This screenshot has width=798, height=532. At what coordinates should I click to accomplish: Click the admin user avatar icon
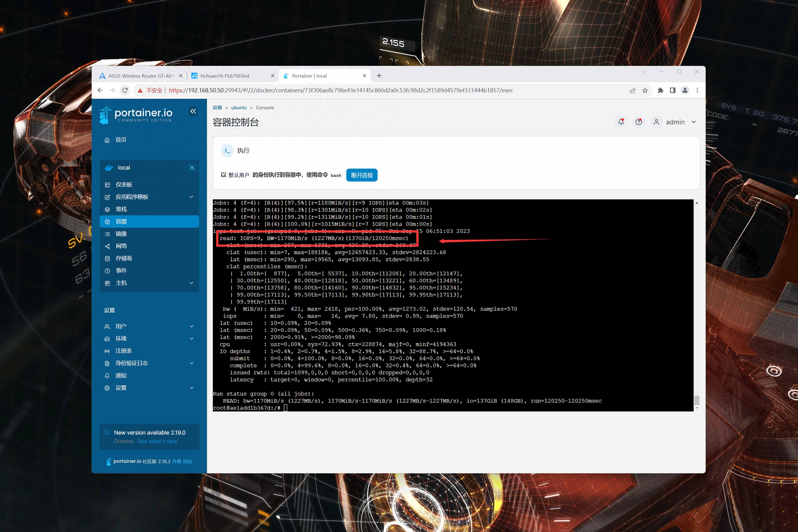tap(656, 122)
